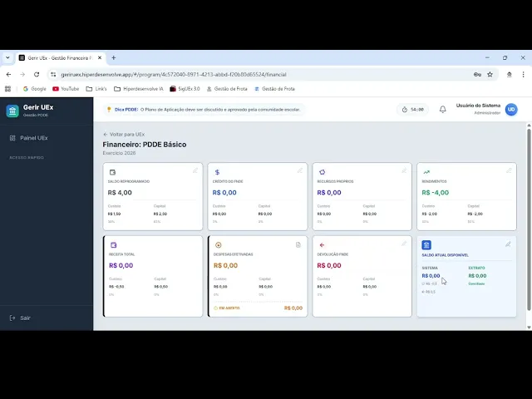532x399 pixels.
Task: Click the password key icon in address bar
Action: (x=477, y=74)
